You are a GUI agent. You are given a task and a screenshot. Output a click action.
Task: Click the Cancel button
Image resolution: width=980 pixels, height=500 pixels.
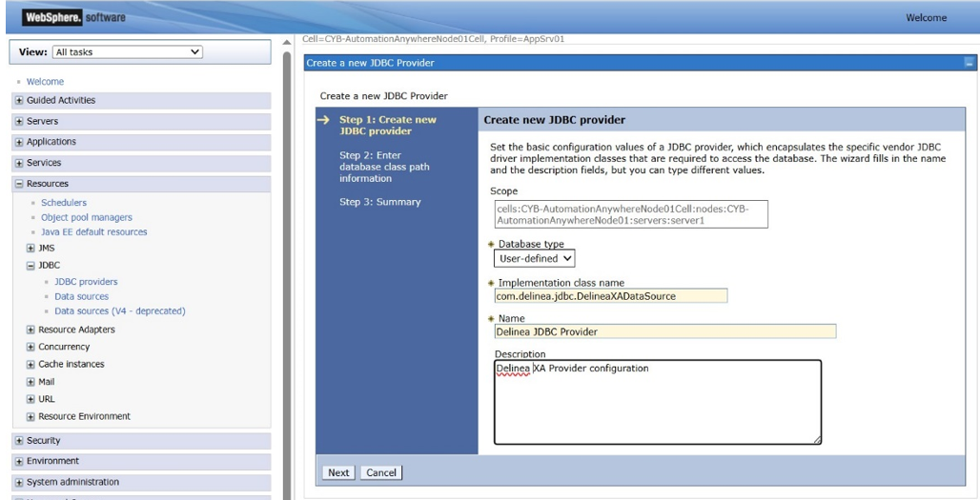pyautogui.click(x=381, y=472)
